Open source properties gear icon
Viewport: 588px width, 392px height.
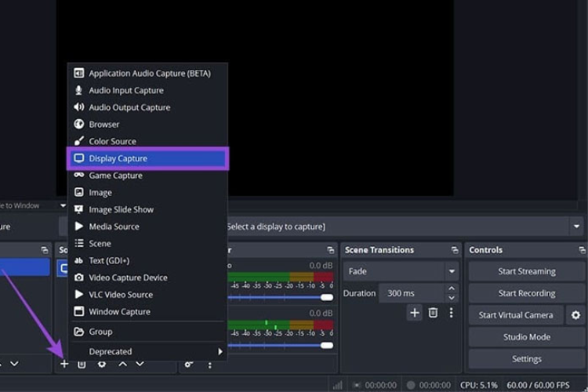click(102, 364)
